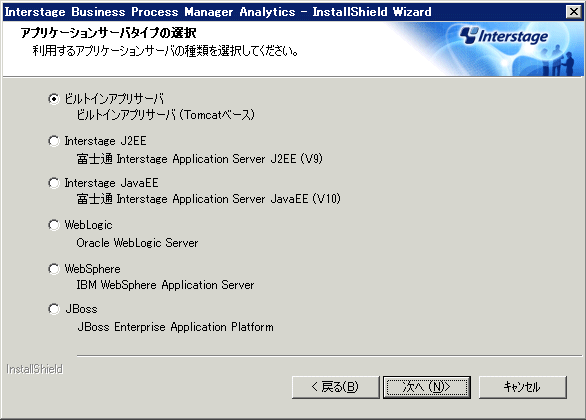The height and width of the screenshot is (420, 586).
Task: Click the Application Server JavaEE (V10) description
Action: [x=209, y=199]
